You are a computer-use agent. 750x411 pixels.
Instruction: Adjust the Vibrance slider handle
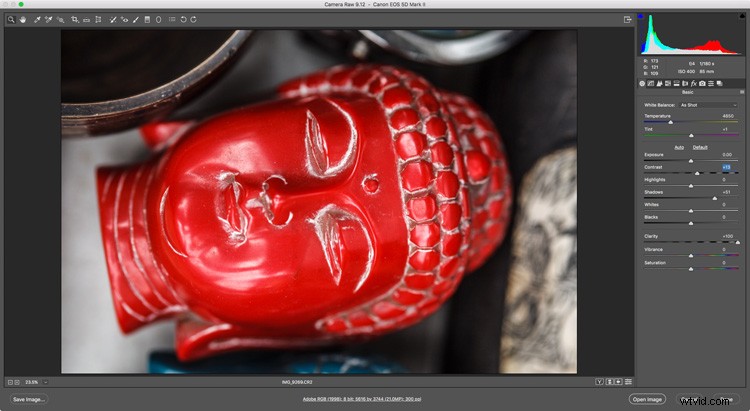tap(691, 256)
